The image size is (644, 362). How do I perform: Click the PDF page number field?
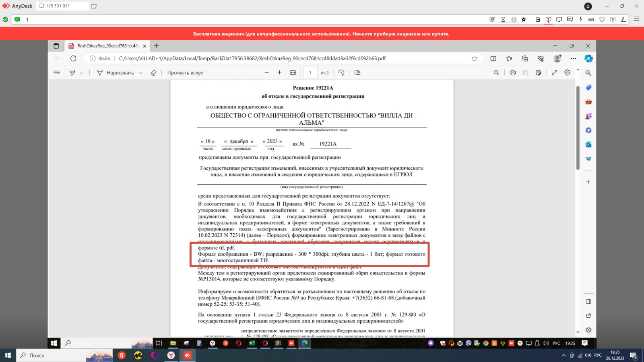(310, 73)
